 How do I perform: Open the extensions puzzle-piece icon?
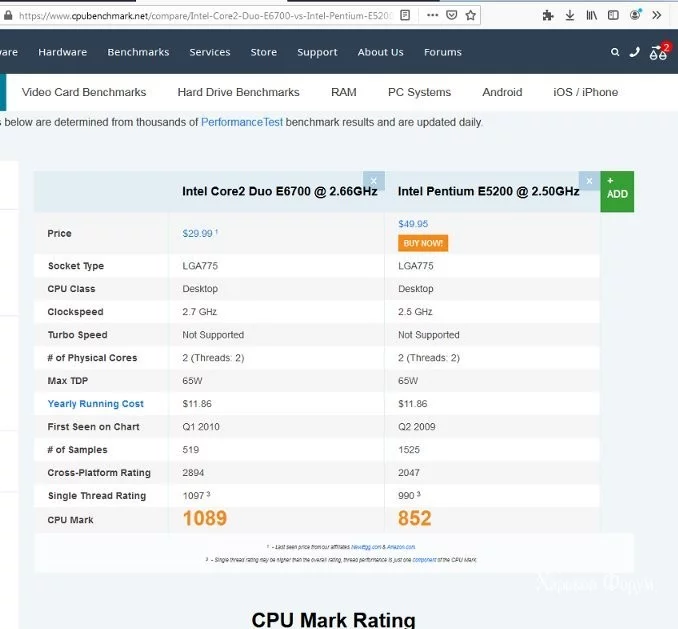click(548, 16)
